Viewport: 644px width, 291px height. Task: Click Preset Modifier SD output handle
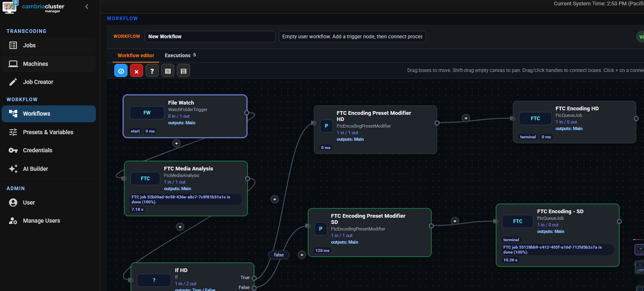(x=431, y=226)
